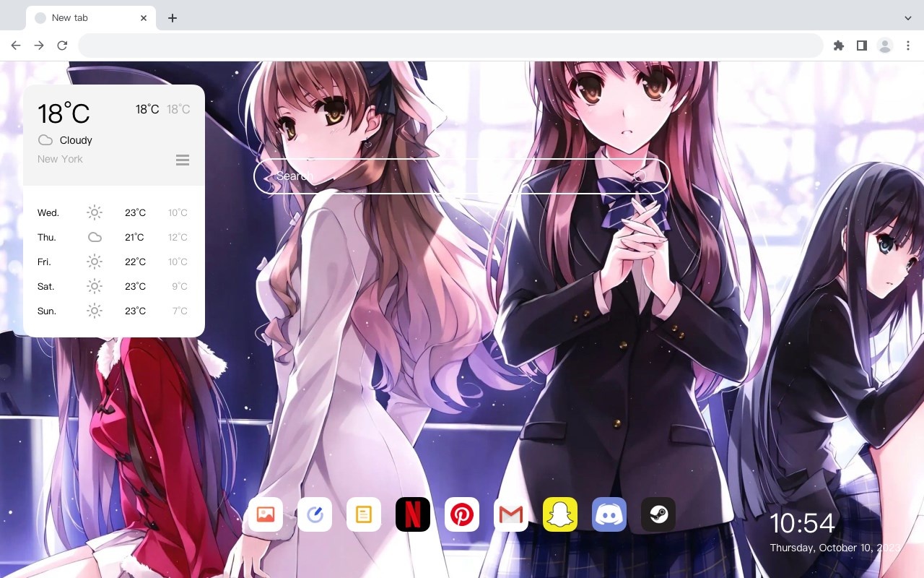The image size is (924, 578).
Task: Click into the page Search box
Action: (x=462, y=176)
